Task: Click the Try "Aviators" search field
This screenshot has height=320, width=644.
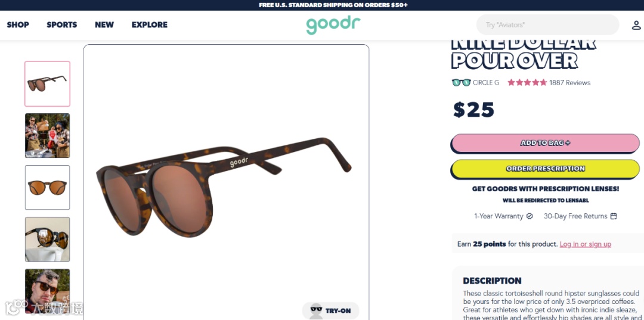Action: 547,25
